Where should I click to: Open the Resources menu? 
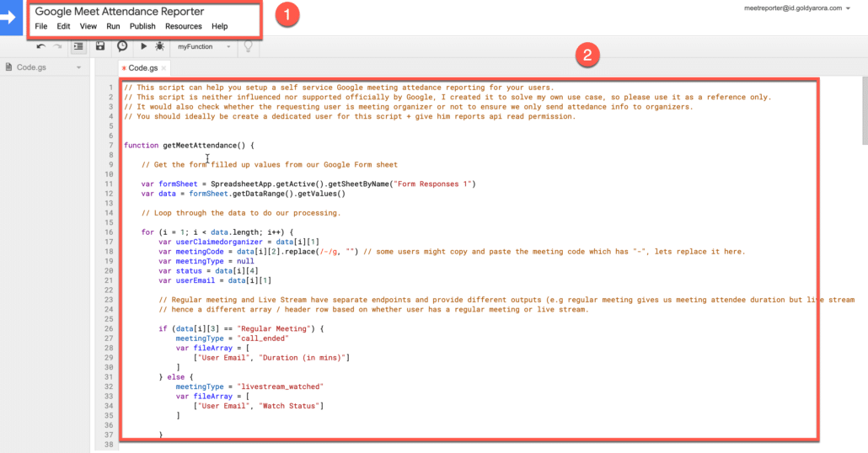tap(183, 26)
